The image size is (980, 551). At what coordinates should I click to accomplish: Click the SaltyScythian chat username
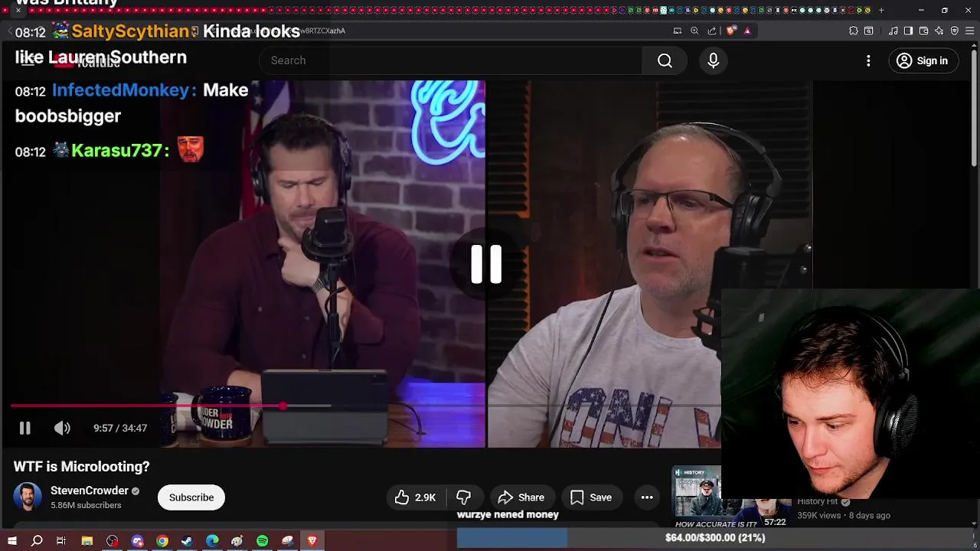tap(129, 31)
